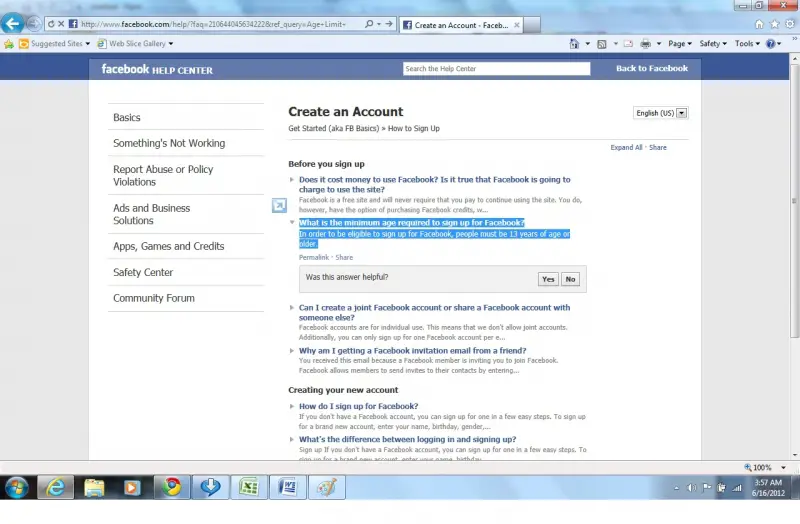Click the Read Mail icon
Viewport: 800px width, 524px height.
pos(629,44)
